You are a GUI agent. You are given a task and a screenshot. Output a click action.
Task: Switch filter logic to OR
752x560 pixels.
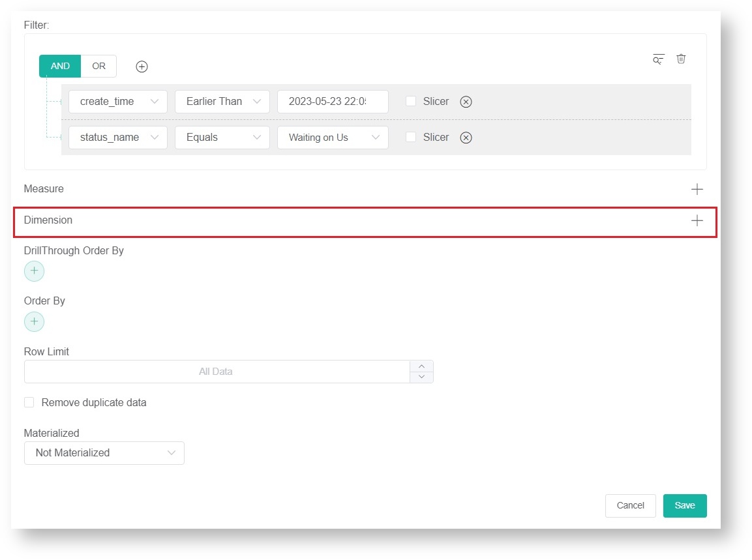(98, 66)
